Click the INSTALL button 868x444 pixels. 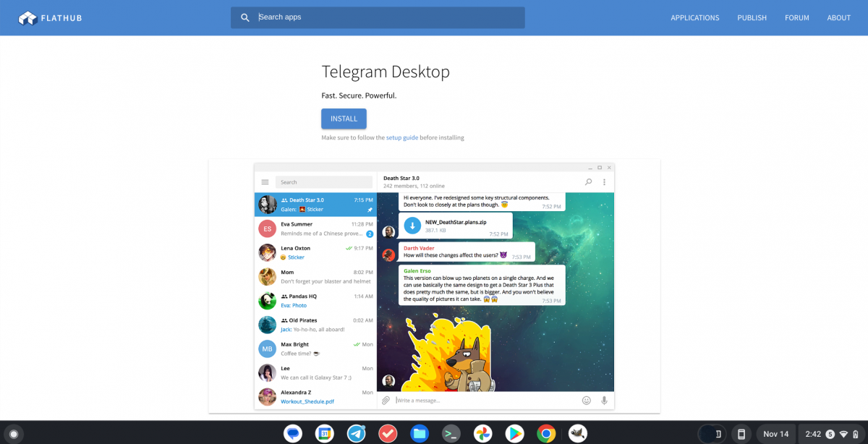click(344, 119)
